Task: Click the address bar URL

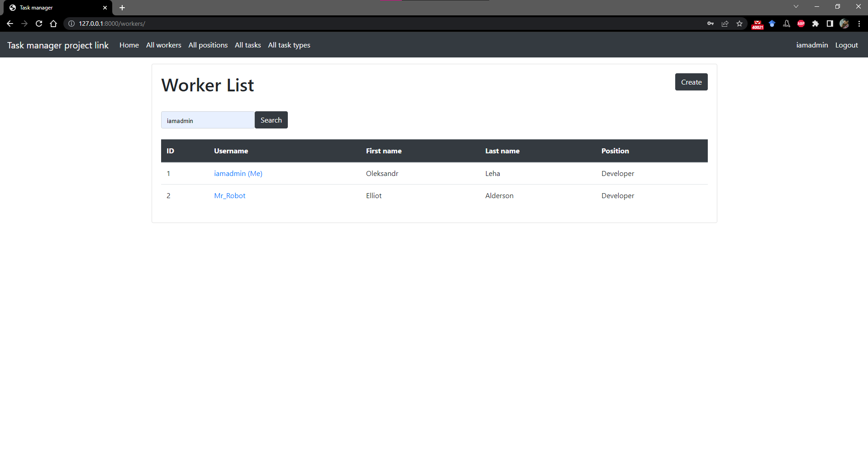Action: point(112,24)
